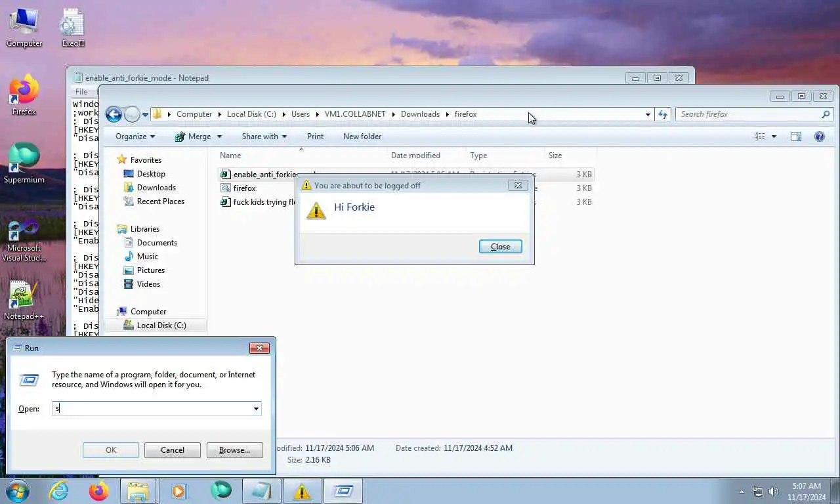This screenshot has width=840, height=504.
Task: Click the Open text field in Run
Action: 152,408
